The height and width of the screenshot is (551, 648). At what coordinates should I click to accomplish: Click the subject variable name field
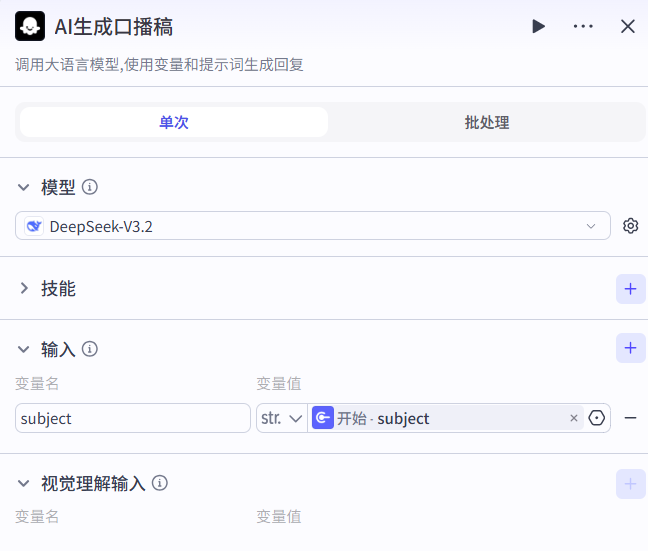[x=132, y=418]
